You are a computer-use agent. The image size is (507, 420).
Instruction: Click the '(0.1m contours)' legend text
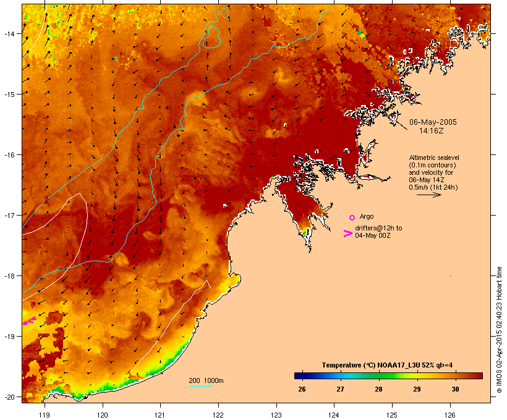433,165
